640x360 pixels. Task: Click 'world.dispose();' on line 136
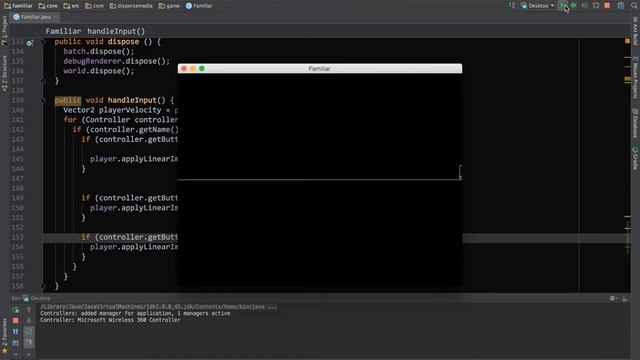click(x=99, y=71)
